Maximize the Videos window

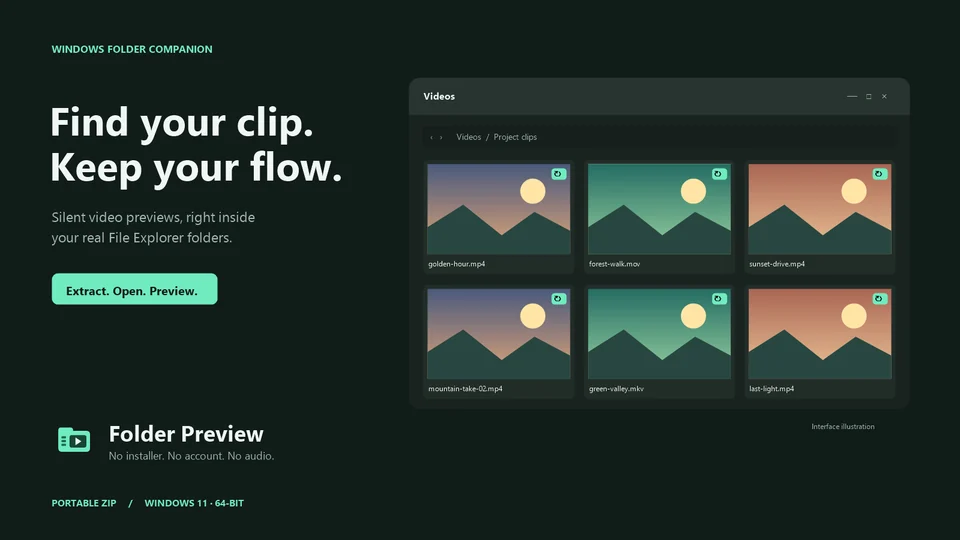(868, 96)
